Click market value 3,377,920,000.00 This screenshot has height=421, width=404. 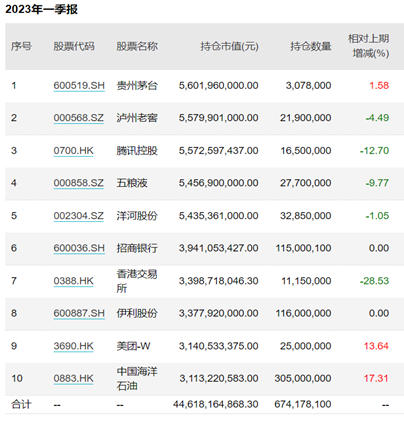pos(219,313)
